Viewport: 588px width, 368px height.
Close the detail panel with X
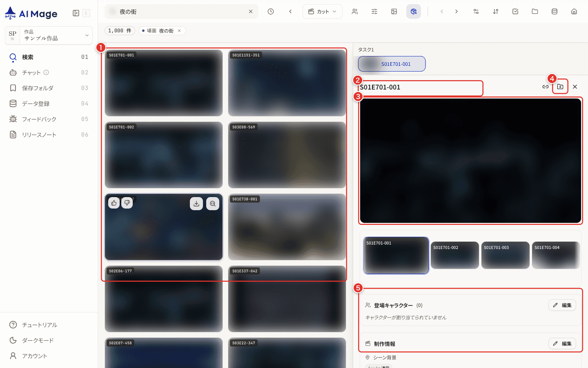pyautogui.click(x=575, y=87)
